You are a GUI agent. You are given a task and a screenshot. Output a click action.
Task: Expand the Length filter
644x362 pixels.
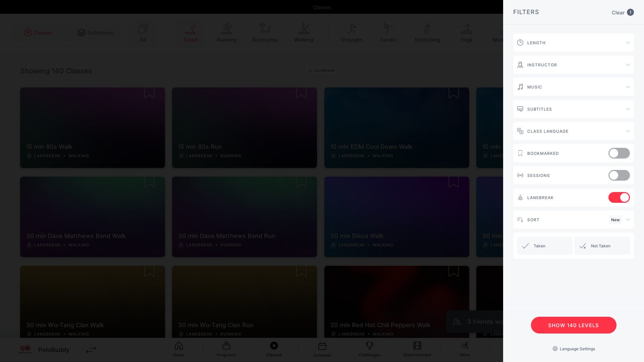pos(574,43)
